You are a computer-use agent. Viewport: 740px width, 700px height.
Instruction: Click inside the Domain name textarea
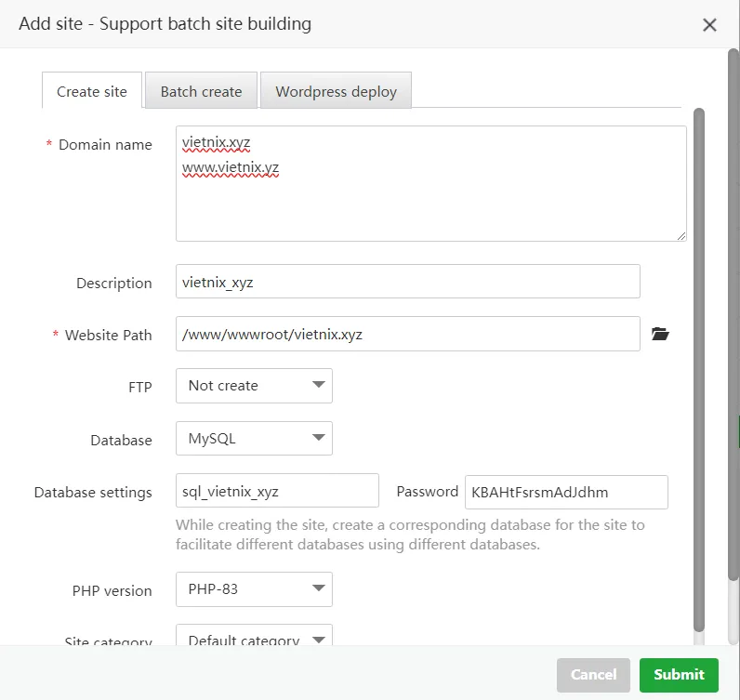click(x=430, y=205)
